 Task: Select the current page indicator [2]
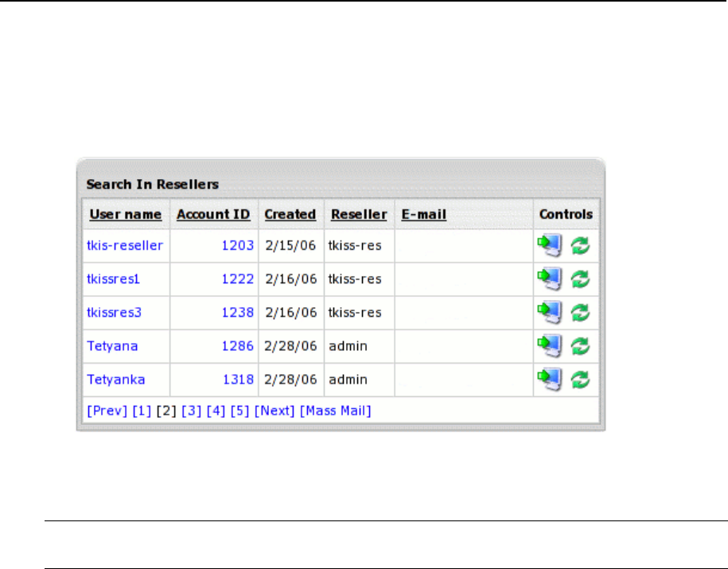pyautogui.click(x=166, y=411)
